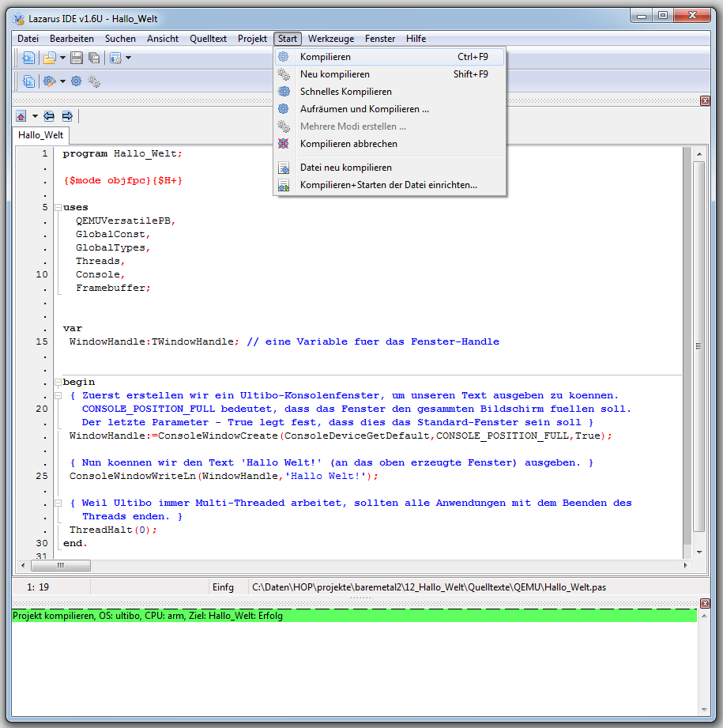Click the jump-to-home icon above editor tab
The height and width of the screenshot is (728, 723).
coord(21,116)
